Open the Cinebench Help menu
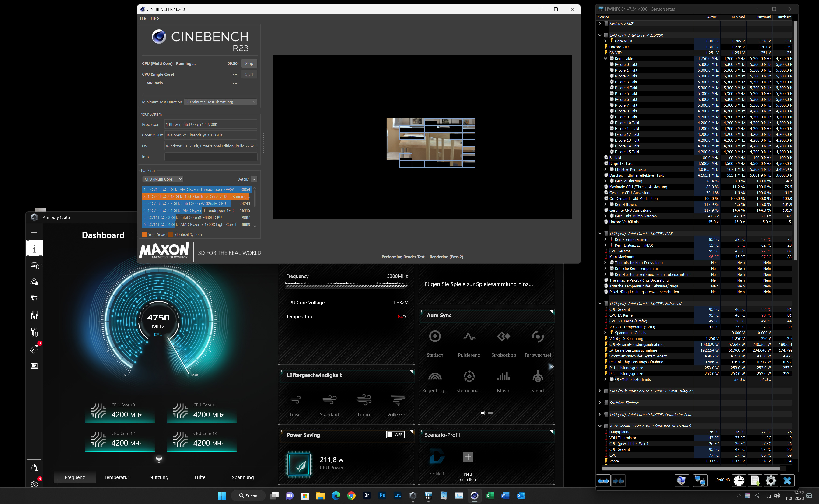The height and width of the screenshot is (504, 819). 155,18
